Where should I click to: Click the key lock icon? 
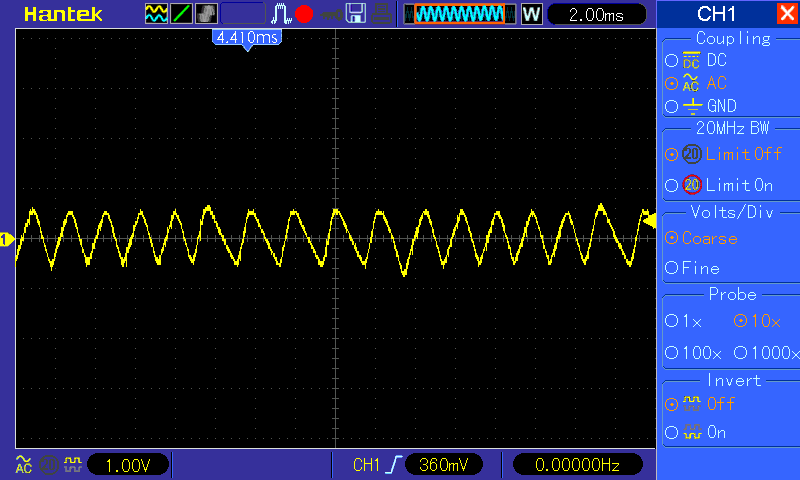[332, 15]
